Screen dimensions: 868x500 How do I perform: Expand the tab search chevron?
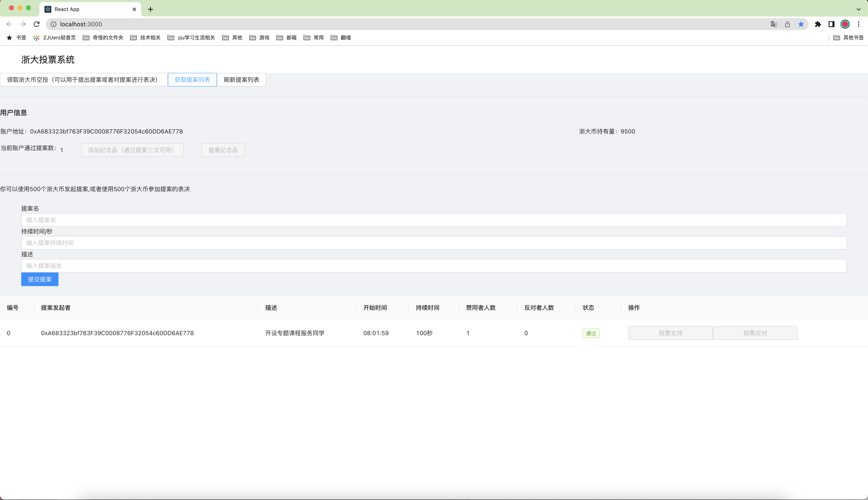point(858,9)
